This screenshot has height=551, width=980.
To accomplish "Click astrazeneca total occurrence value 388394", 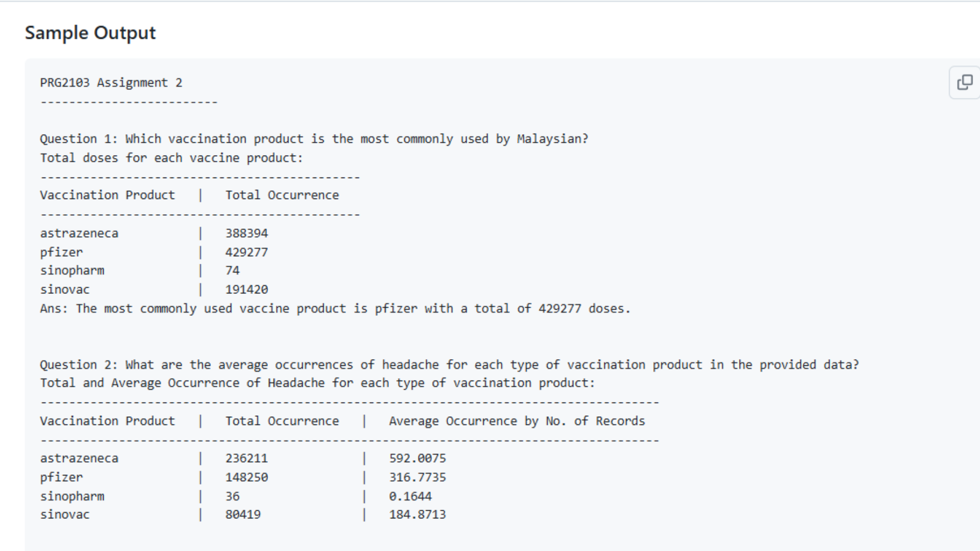I will click(x=247, y=233).
